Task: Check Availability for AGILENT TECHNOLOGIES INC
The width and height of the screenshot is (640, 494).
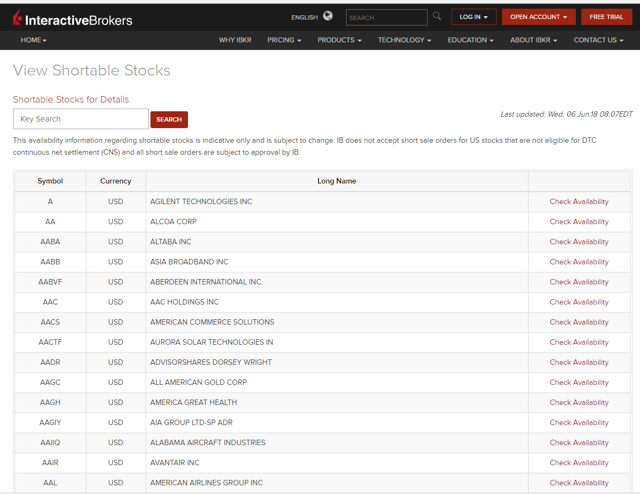Action: (579, 202)
